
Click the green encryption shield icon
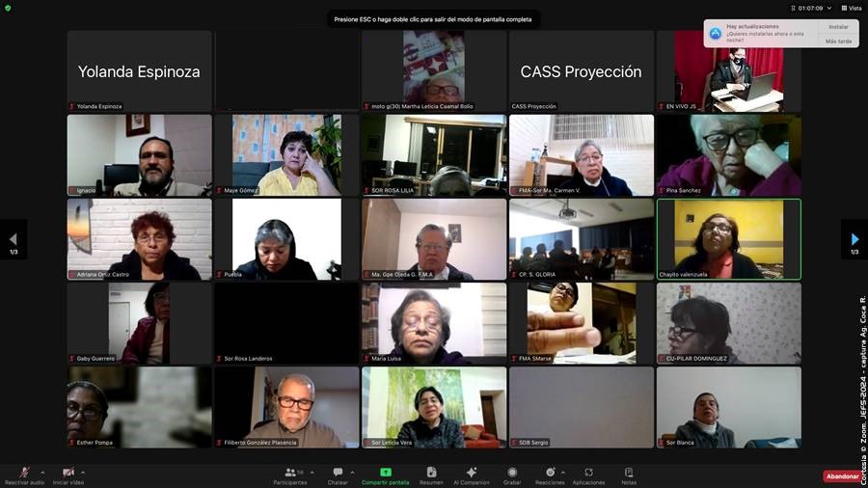8,9
